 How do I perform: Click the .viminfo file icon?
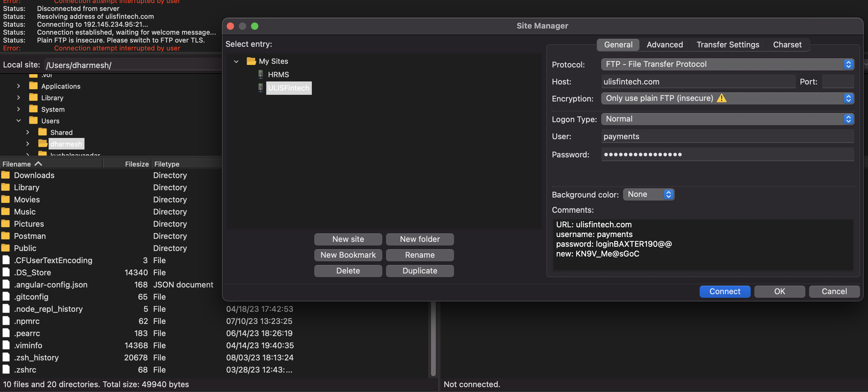click(x=6, y=345)
